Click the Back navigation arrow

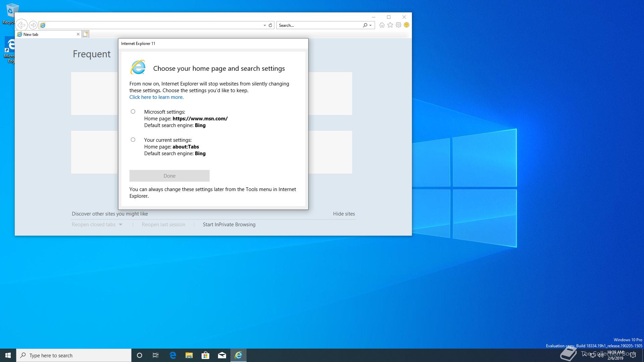pyautogui.click(x=21, y=25)
